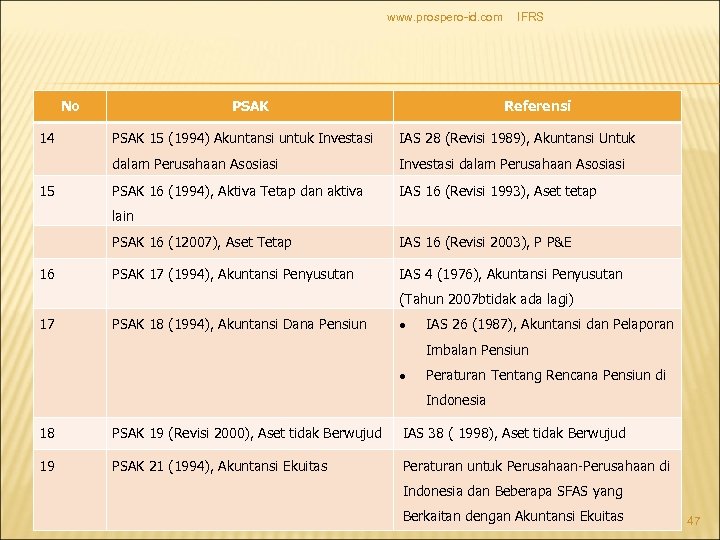
Task: Click the IFRS header label
Action: point(530,17)
